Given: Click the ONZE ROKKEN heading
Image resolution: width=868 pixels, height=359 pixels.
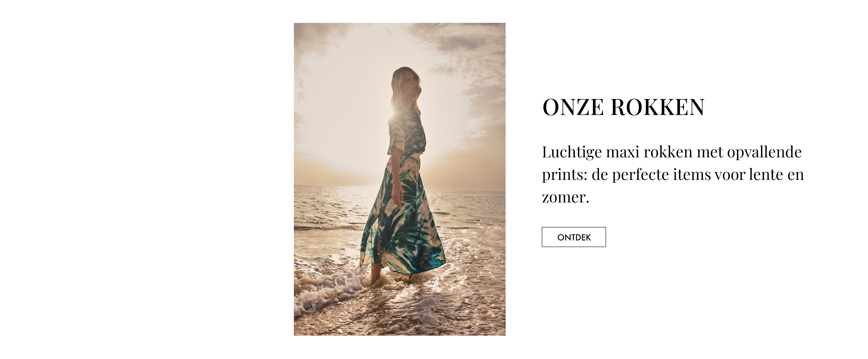Looking at the screenshot, I should click(623, 107).
